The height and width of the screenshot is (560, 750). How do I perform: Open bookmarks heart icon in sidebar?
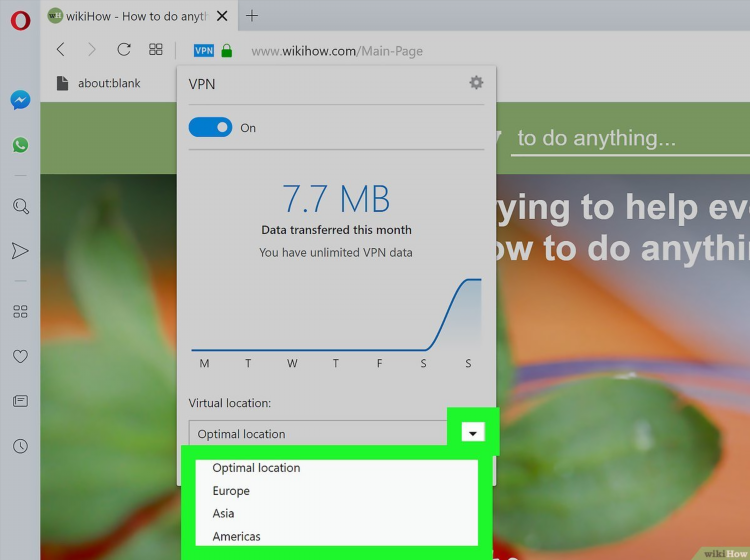tap(20, 356)
